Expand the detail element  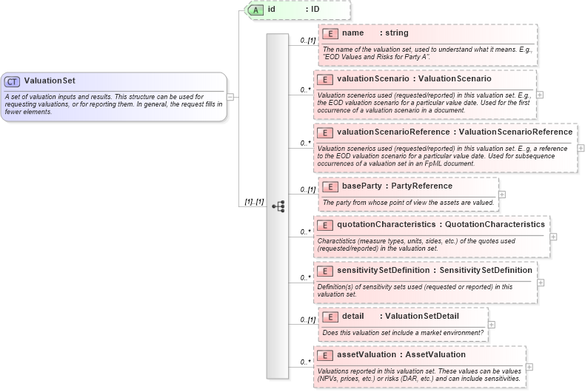492,325
